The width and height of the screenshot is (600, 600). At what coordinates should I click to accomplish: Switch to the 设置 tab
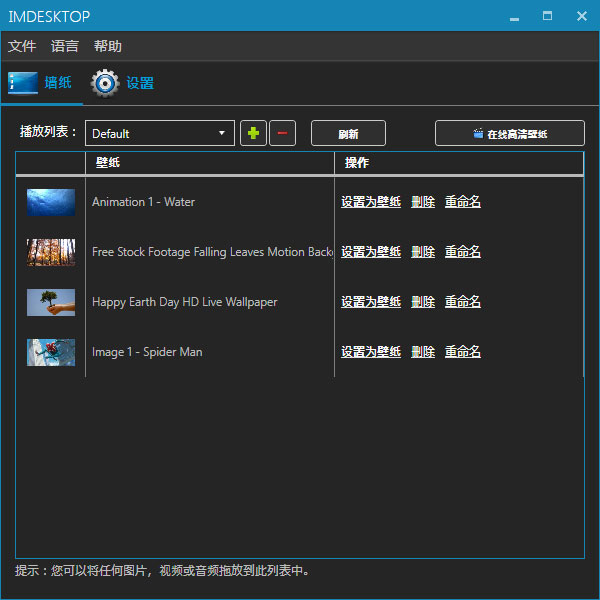click(x=140, y=83)
